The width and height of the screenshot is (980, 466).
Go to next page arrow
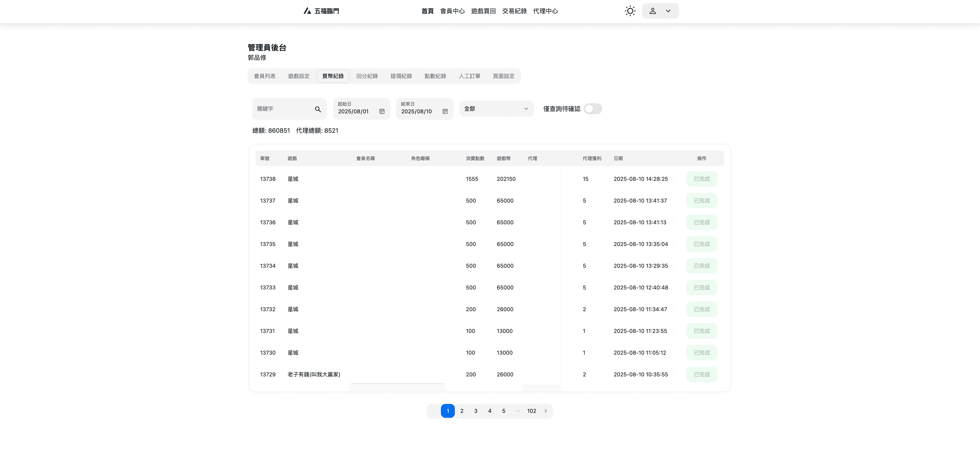coord(545,411)
